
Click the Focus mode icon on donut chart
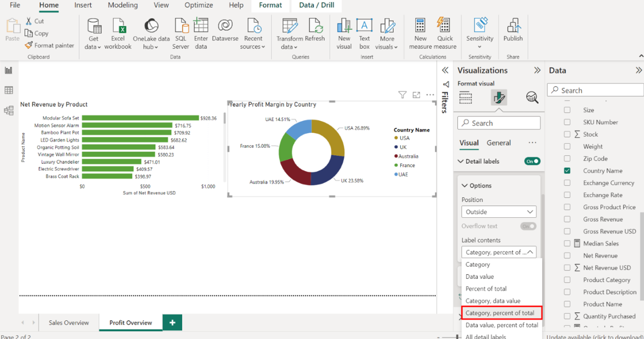[x=416, y=95]
